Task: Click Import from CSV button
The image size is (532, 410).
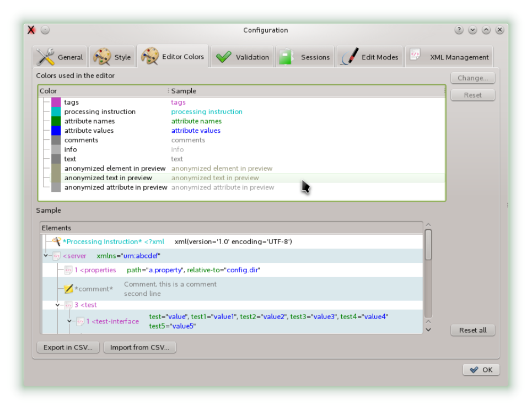Action: [x=139, y=347]
